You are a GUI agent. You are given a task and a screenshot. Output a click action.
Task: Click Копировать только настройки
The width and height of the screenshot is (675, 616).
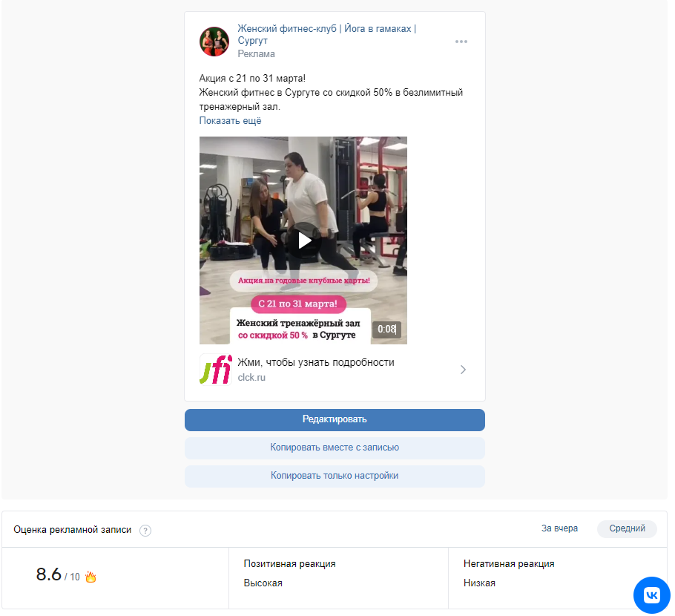click(335, 476)
